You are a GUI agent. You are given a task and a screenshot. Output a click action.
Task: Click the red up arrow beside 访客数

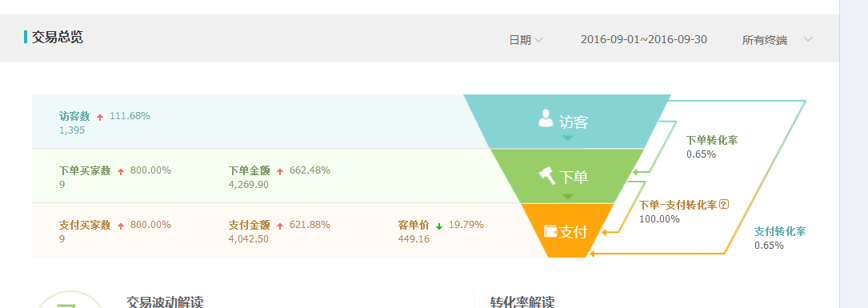(x=100, y=117)
